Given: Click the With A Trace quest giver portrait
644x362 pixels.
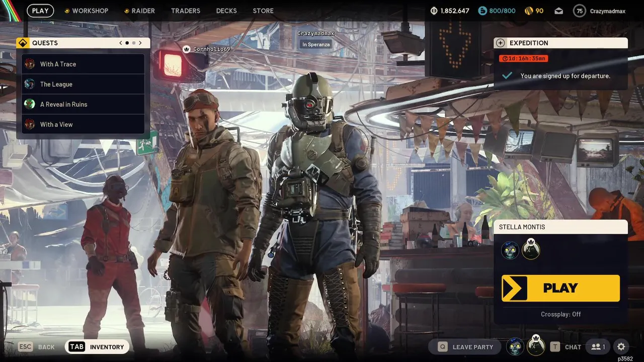Looking at the screenshot, I should [30, 64].
